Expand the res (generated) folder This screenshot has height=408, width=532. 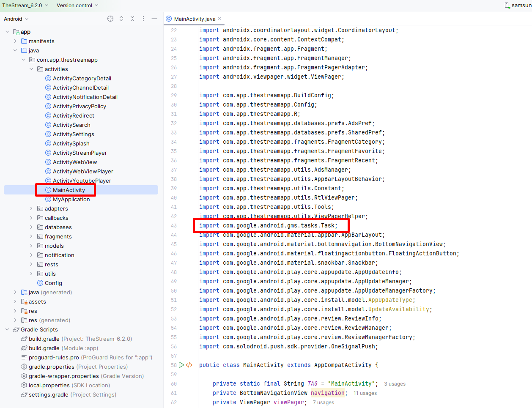[15, 320]
